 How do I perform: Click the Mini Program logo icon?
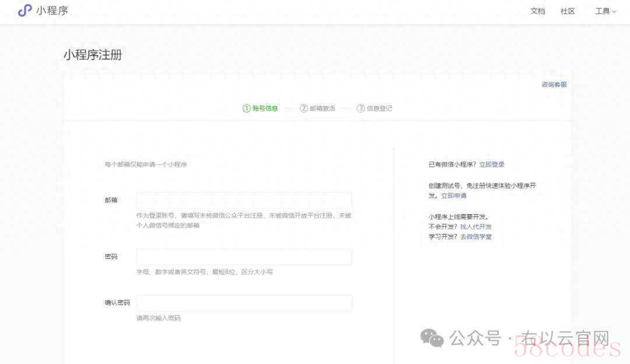[24, 10]
